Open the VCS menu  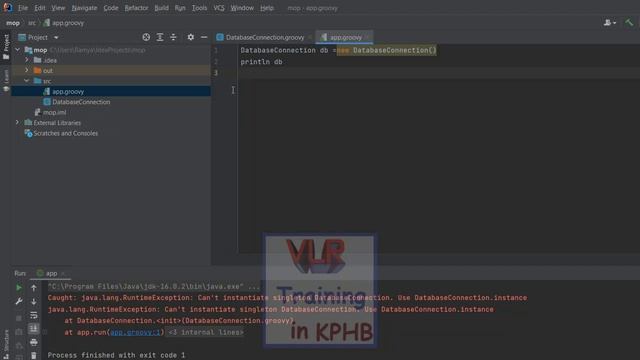pyautogui.click(x=219, y=8)
